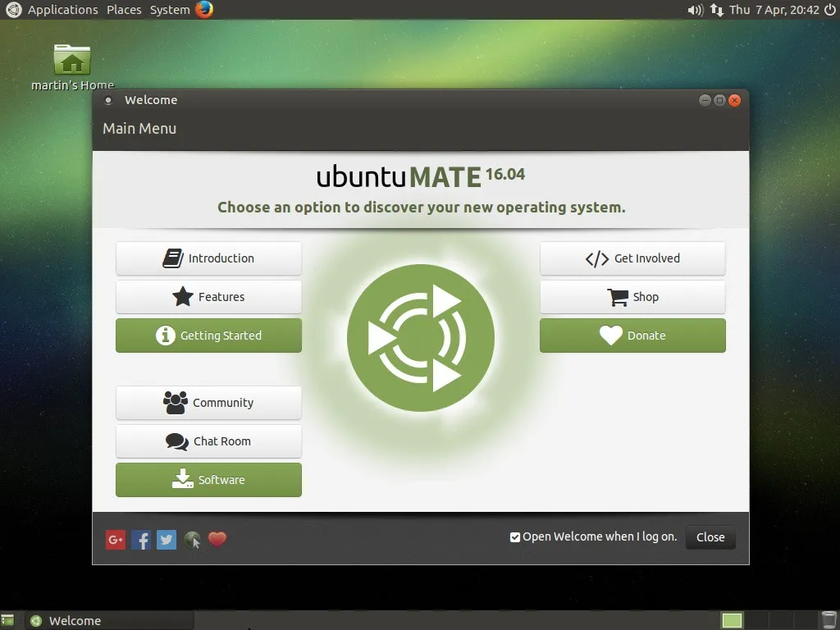Viewport: 840px width, 630px height.
Task: Expand the Places menu
Action: 124,10
